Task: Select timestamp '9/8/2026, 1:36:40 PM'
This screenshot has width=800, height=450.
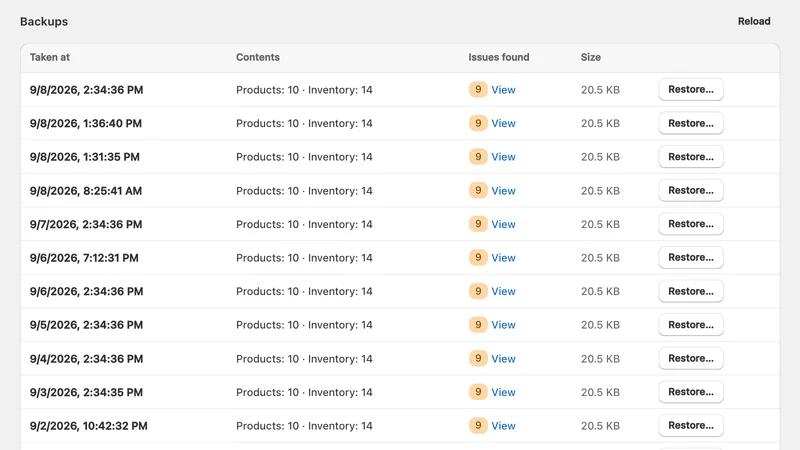Action: coord(86,123)
